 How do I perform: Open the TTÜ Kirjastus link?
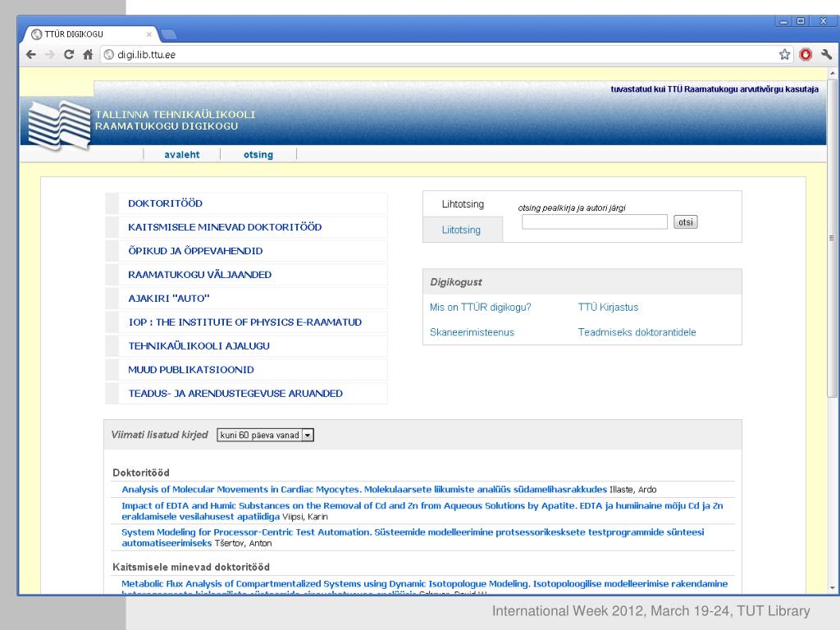[608, 308]
